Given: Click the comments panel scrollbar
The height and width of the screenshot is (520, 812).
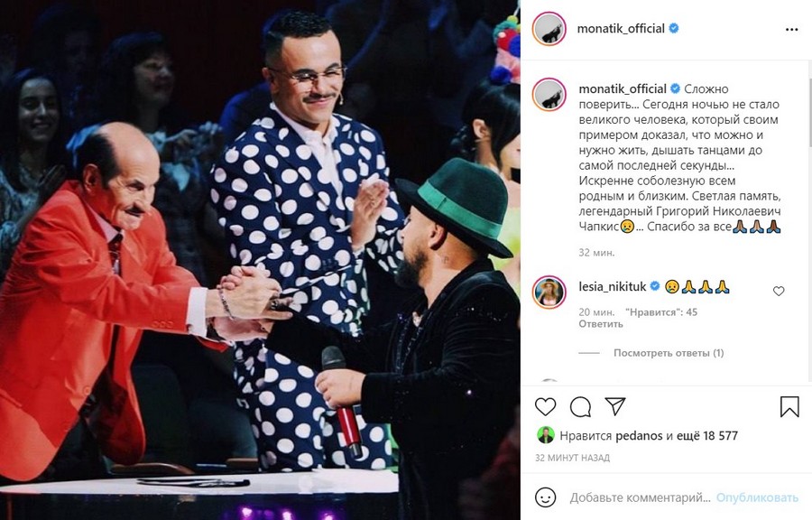Looking at the screenshot, I should tap(809, 111).
